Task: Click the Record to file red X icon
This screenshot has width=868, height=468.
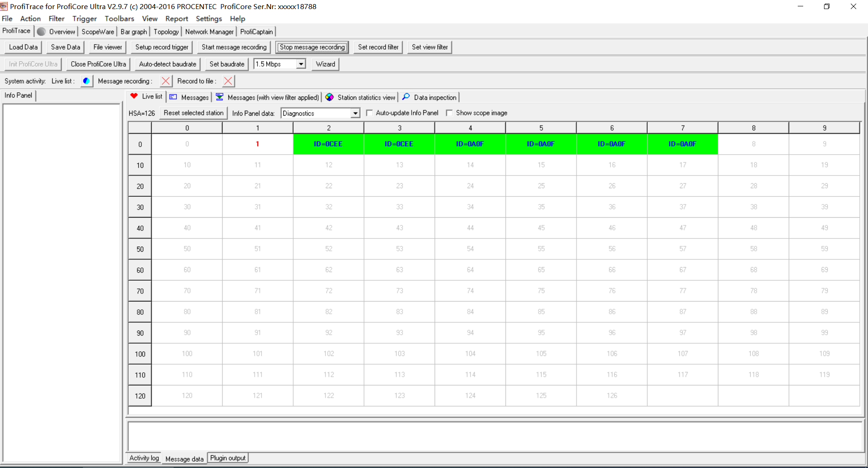Action: tap(228, 81)
